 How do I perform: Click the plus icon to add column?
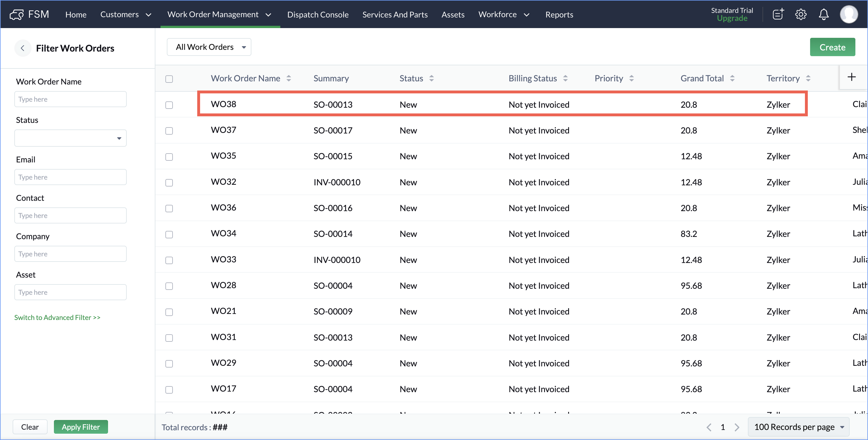851,77
